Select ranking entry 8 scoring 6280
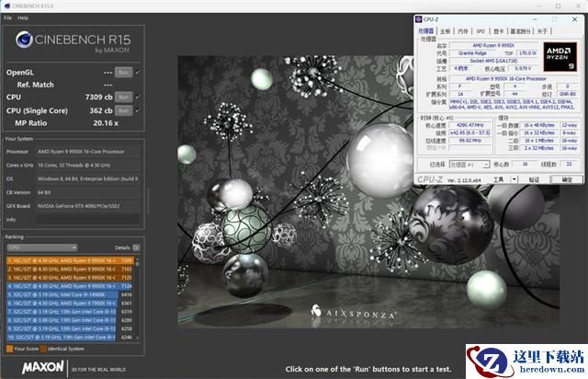The image size is (588, 379). (70, 320)
